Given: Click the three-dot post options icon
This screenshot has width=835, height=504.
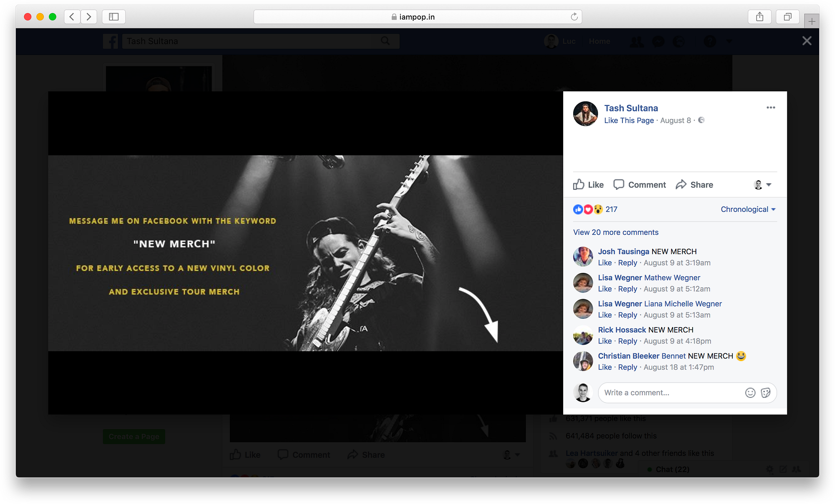Looking at the screenshot, I should (771, 108).
